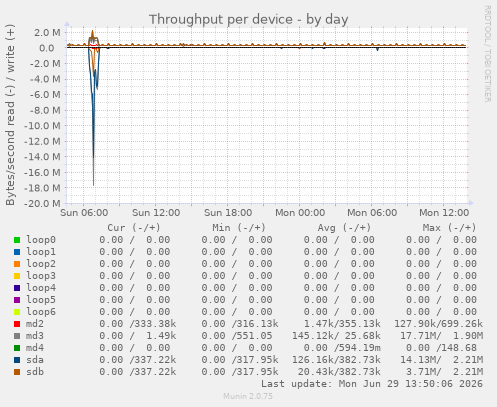Click the sdb brown legend swatch
The height and width of the screenshot is (407, 497).
17,372
